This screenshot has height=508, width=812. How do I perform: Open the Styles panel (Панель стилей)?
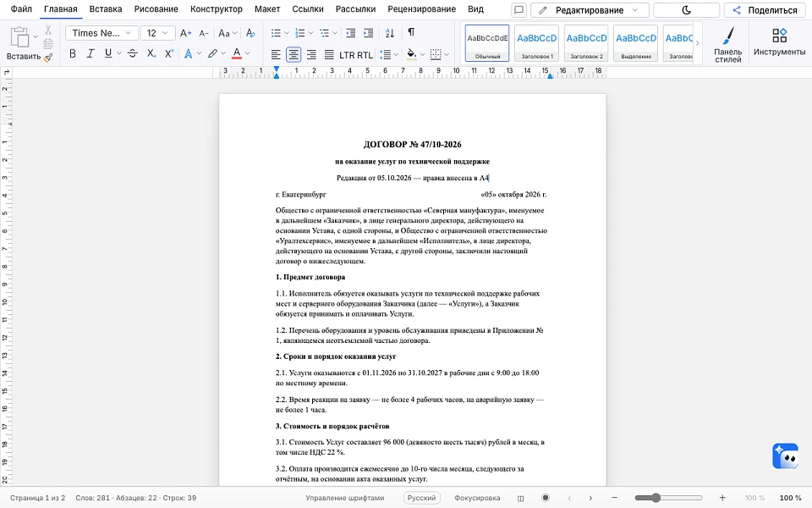pyautogui.click(x=727, y=45)
